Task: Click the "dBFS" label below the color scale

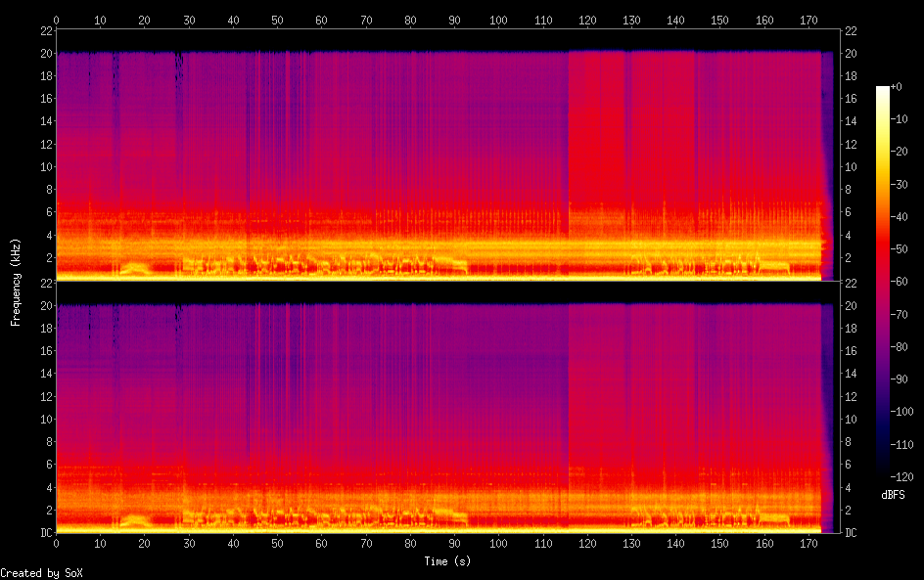Action: click(x=893, y=496)
